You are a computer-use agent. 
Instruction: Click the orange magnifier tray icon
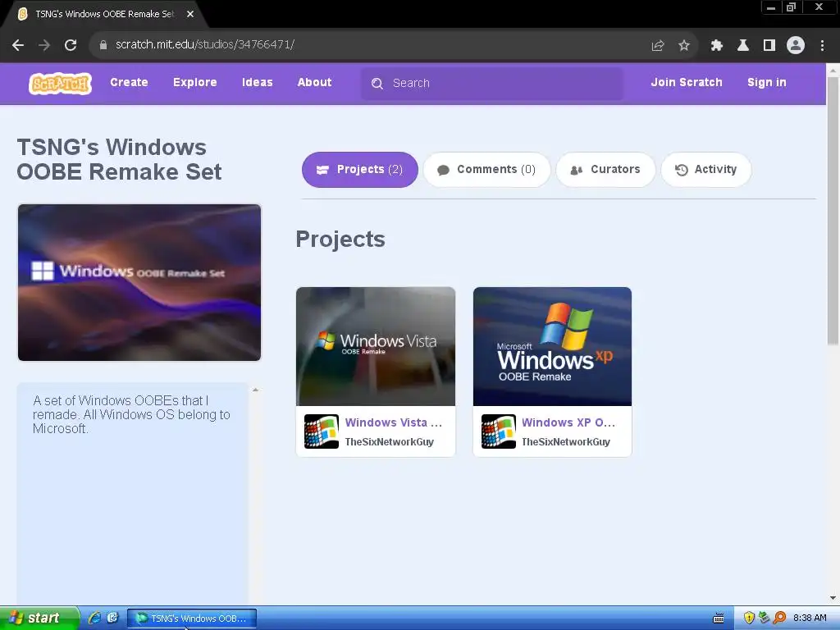779,618
